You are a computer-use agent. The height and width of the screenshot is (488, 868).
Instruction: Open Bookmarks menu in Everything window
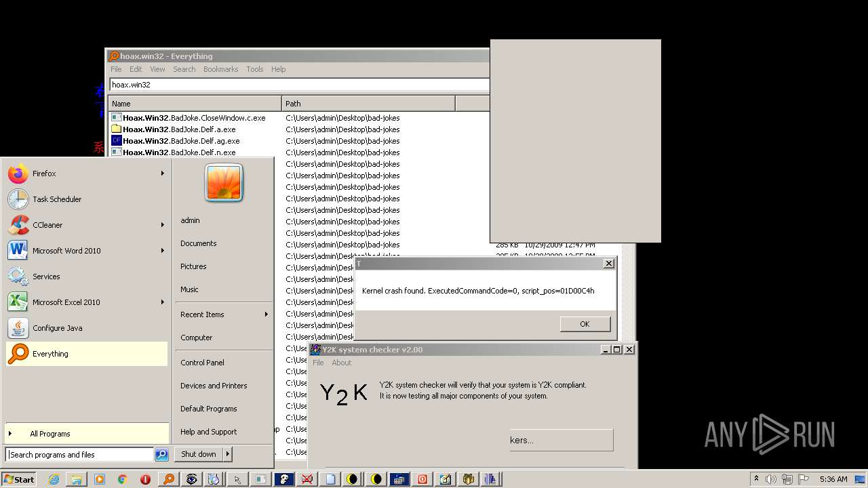[x=220, y=69]
